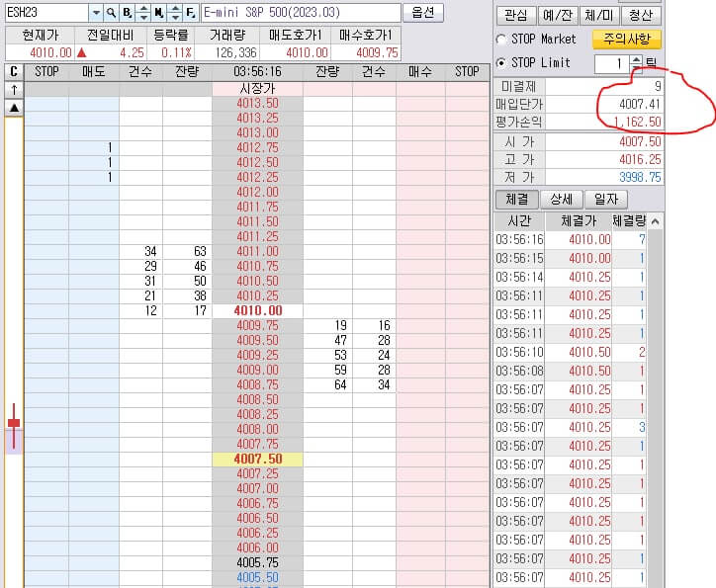The height and width of the screenshot is (588, 716).
Task: Click the E-mini S&P 500(2023.03) name field
Action: pyautogui.click(x=301, y=13)
